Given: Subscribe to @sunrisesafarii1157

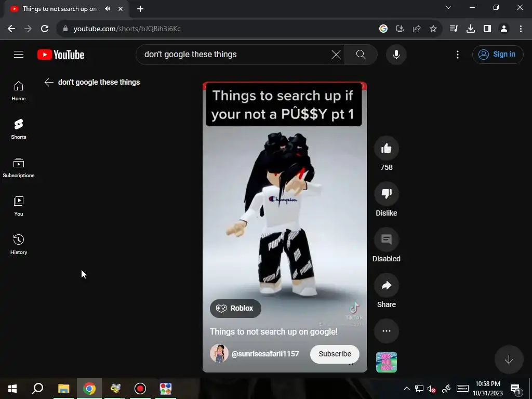Looking at the screenshot, I should [335, 354].
